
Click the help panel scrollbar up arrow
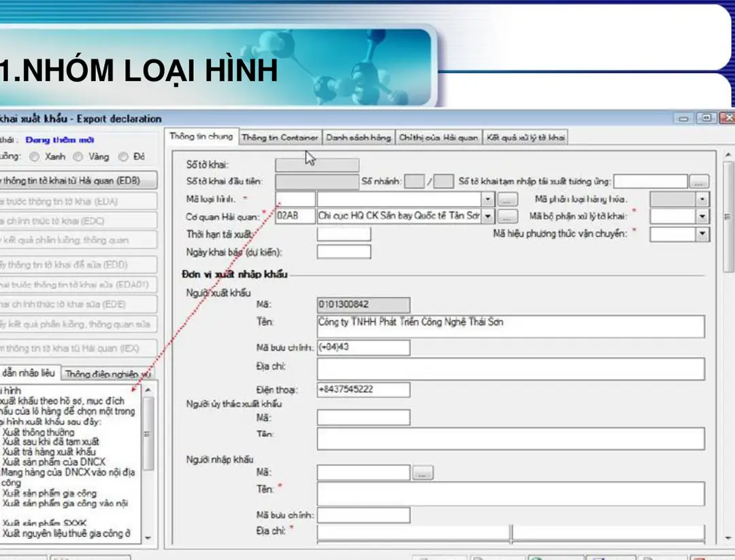149,389
